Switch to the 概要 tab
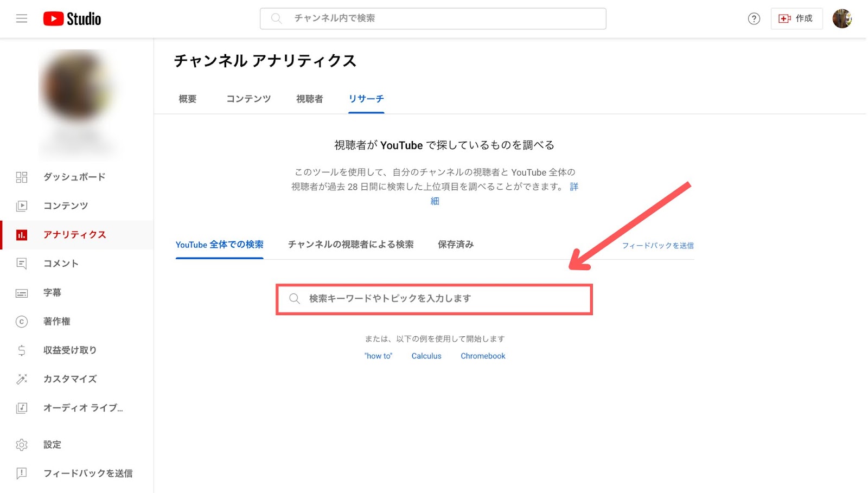The image size is (868, 493). tap(188, 99)
